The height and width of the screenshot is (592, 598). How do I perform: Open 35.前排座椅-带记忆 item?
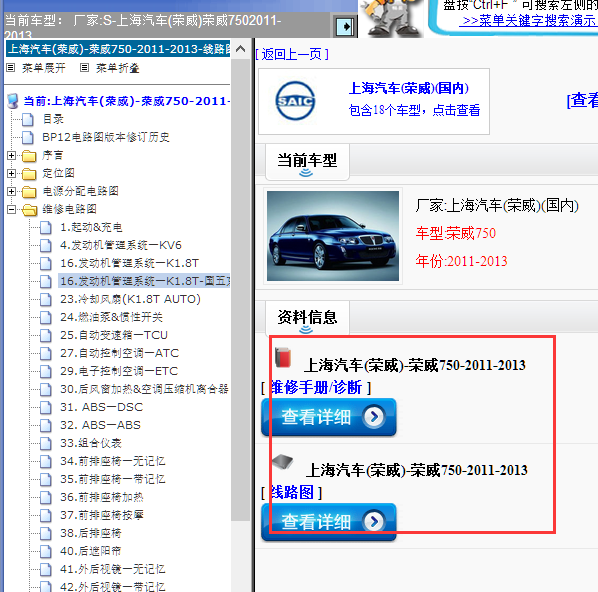(113, 479)
